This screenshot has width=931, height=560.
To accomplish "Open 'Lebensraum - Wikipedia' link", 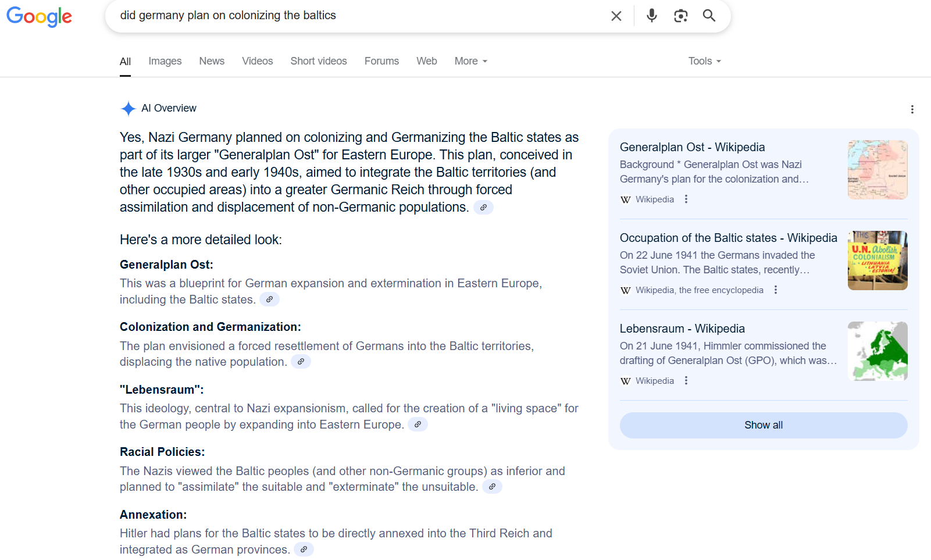I will coord(682,329).
